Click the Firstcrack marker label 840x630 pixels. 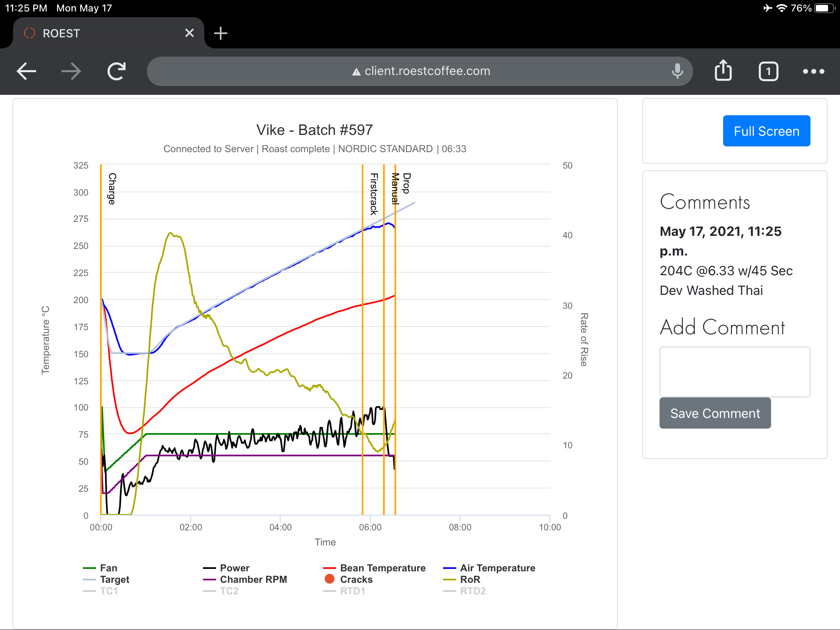click(x=374, y=194)
